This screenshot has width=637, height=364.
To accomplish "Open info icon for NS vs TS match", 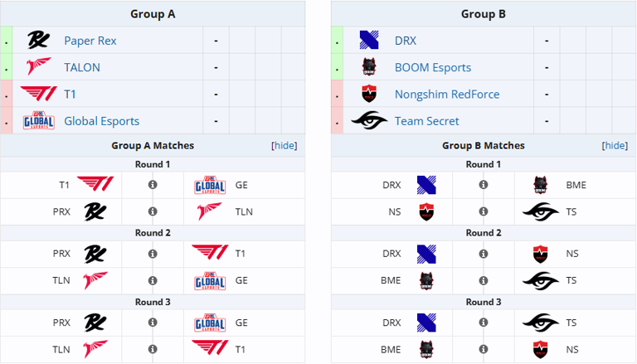I will coord(483,211).
